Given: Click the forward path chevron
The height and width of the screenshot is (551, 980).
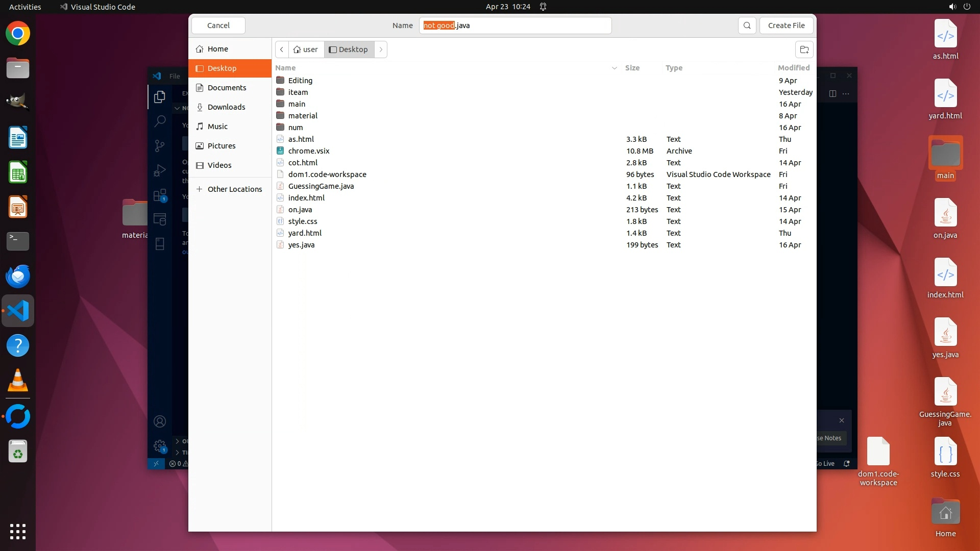Looking at the screenshot, I should [x=381, y=49].
